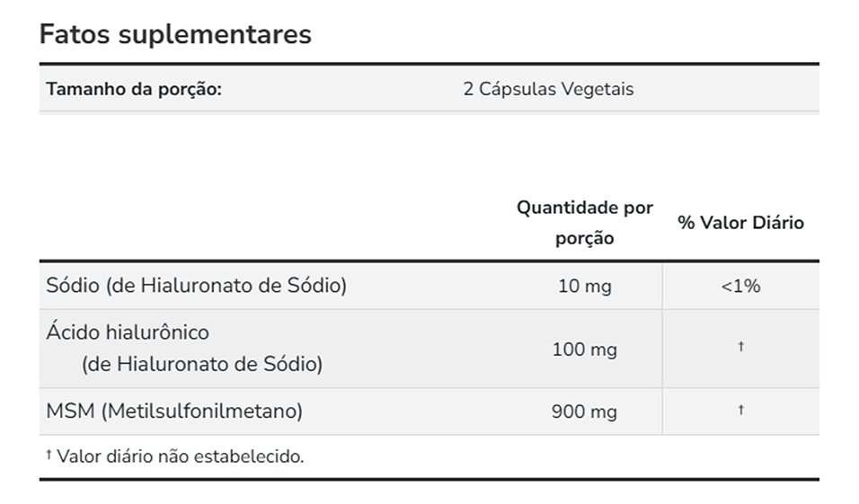Click the "<1%" daily value cell
Viewport: 859px width, 504px height.
[740, 286]
